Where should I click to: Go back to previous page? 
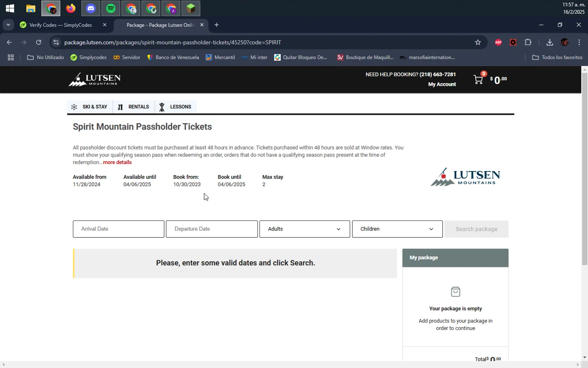[9, 42]
